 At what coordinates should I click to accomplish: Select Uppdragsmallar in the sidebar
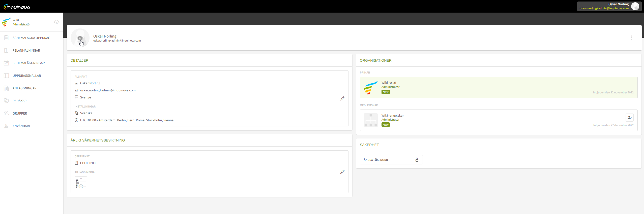26,76
